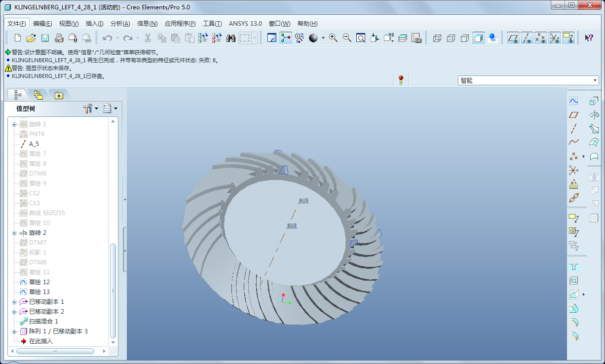Viewport: 605px width, 364px height.
Task: Open the Undo history dropdown arrow
Action: click(117, 38)
